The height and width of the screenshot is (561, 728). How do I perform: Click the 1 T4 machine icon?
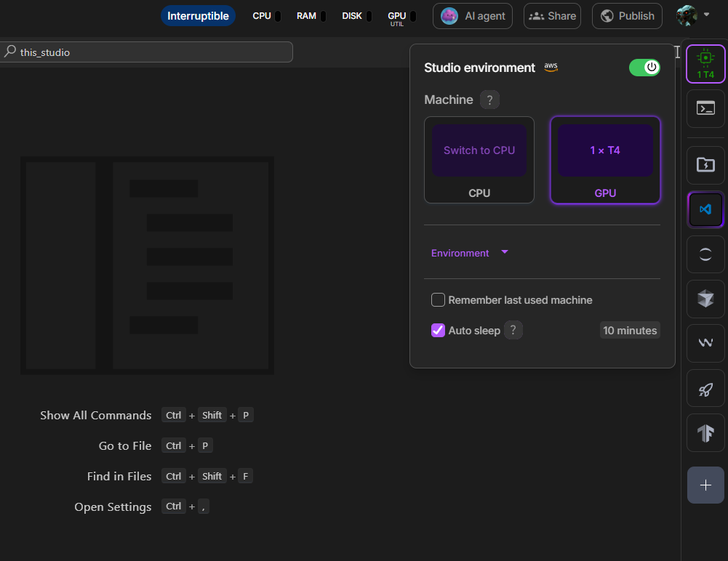(705, 63)
